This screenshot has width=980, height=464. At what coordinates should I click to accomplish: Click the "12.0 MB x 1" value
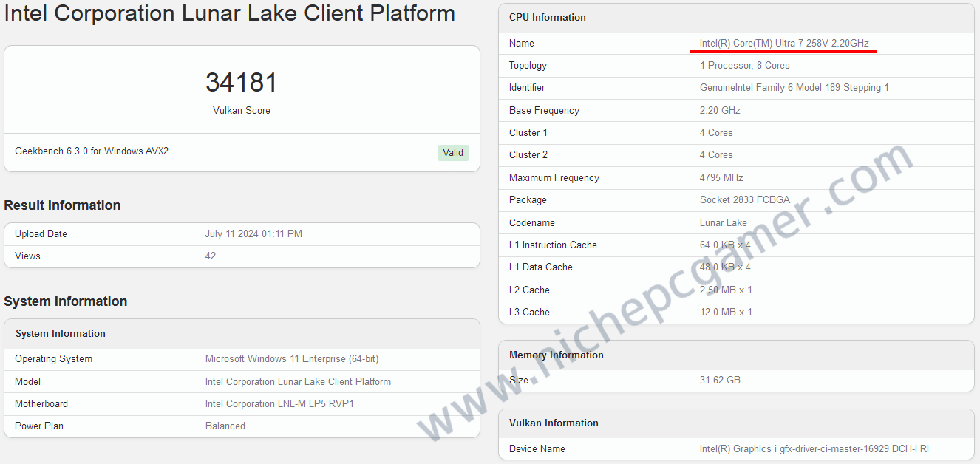[726, 313]
